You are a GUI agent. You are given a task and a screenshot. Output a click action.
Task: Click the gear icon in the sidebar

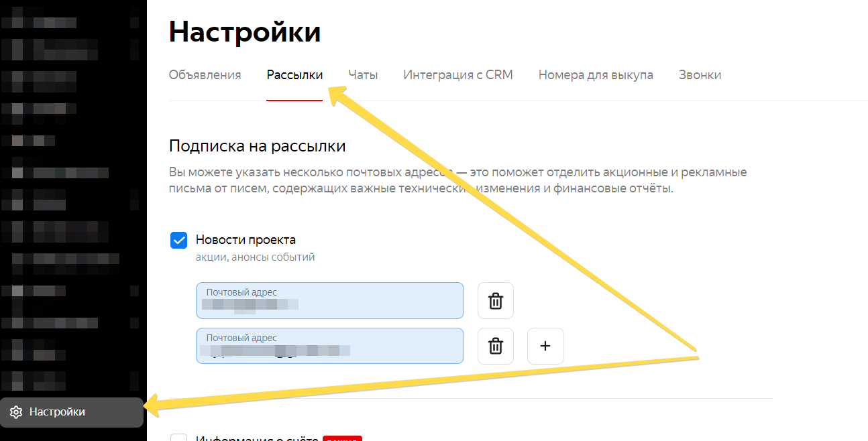tap(16, 412)
